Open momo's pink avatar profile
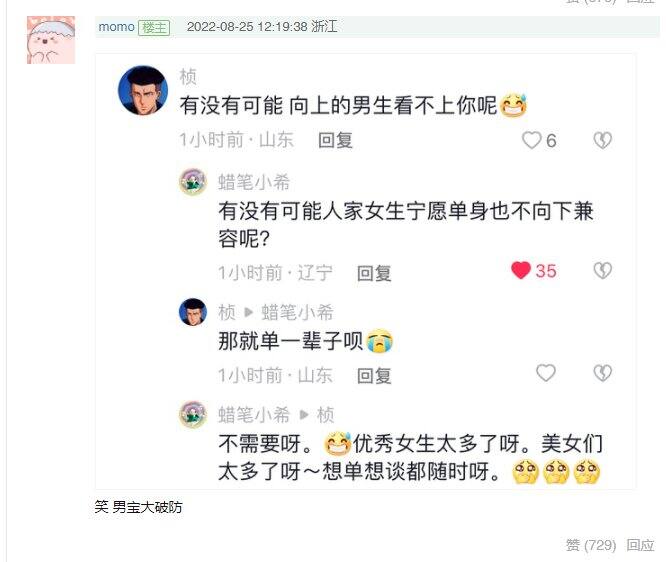This screenshot has width=666, height=562. [51, 40]
